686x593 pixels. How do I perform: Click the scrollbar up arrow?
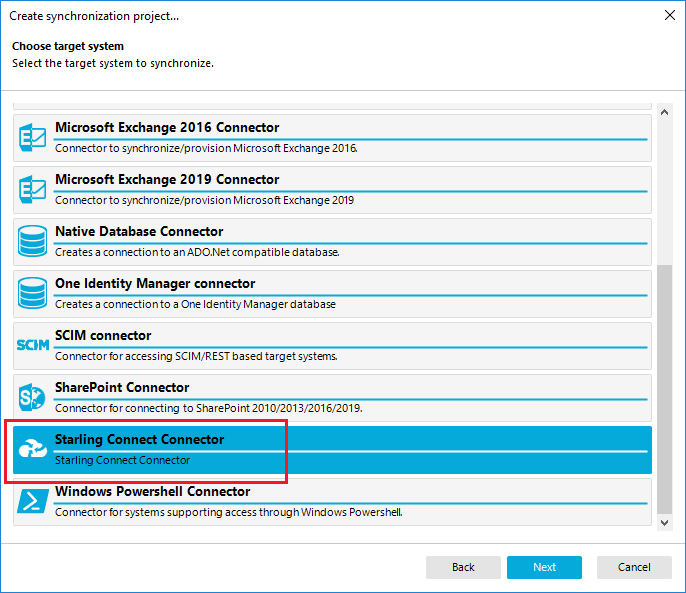click(665, 104)
